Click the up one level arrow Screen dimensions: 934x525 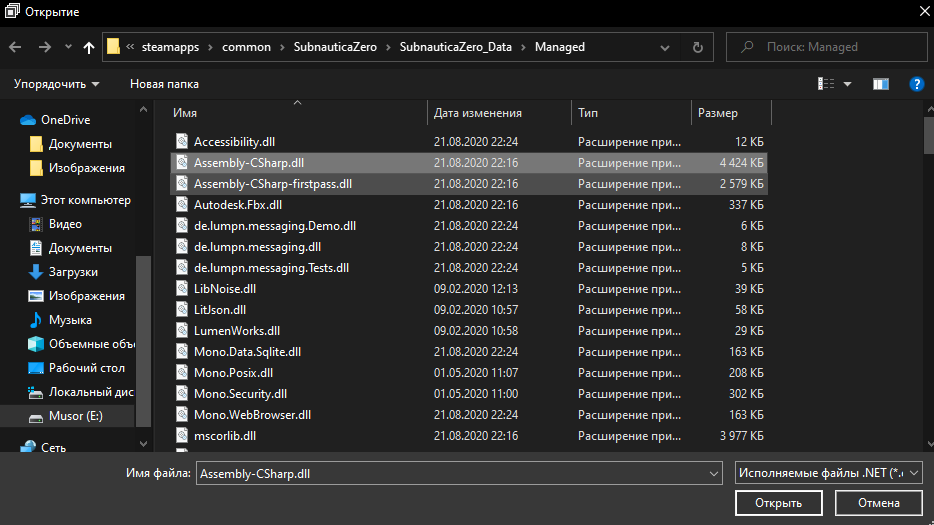[89, 47]
